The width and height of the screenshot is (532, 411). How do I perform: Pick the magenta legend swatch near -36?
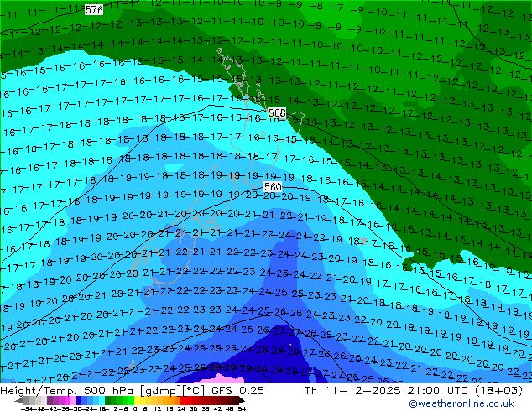(67, 401)
